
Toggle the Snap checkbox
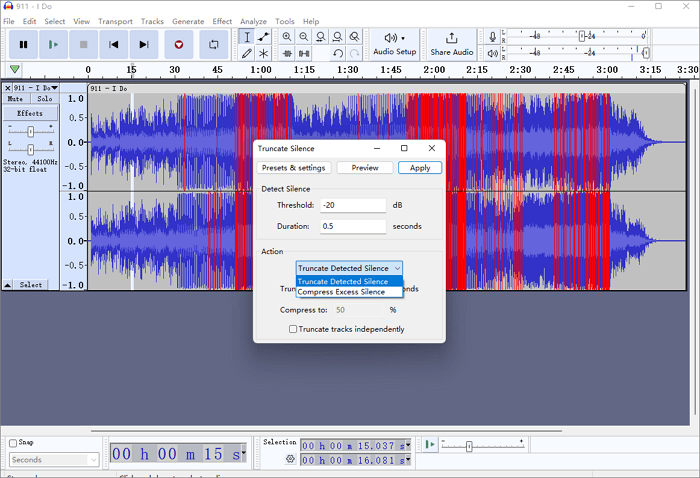(13, 443)
